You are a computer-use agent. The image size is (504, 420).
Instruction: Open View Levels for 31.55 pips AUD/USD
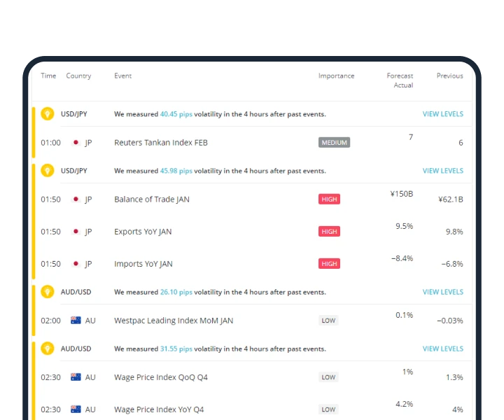(x=442, y=349)
